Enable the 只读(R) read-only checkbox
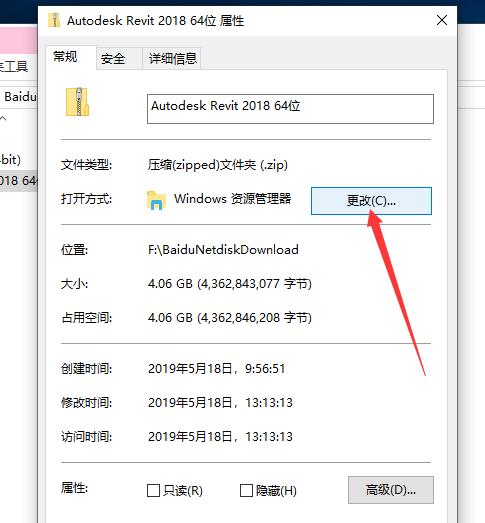This screenshot has height=523, width=485. click(x=153, y=491)
